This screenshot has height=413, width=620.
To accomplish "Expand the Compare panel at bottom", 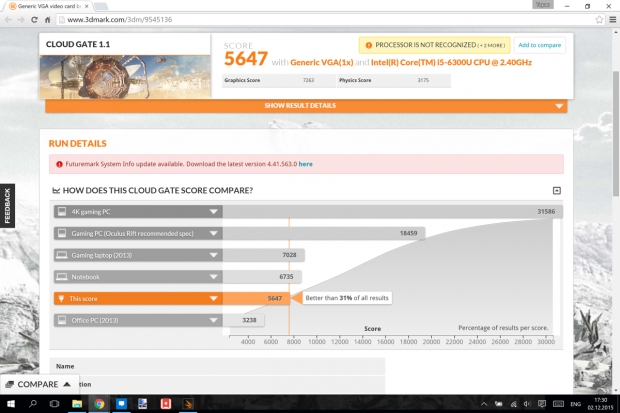I will 39,384.
